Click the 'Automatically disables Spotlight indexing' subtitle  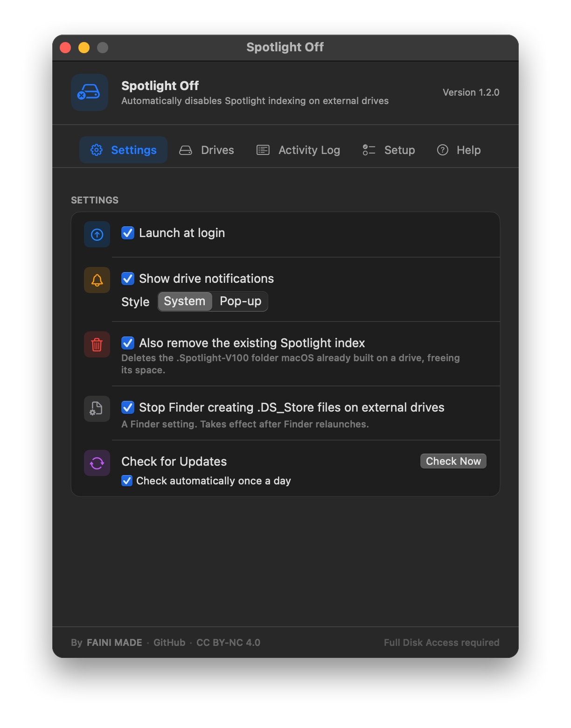[x=255, y=101]
